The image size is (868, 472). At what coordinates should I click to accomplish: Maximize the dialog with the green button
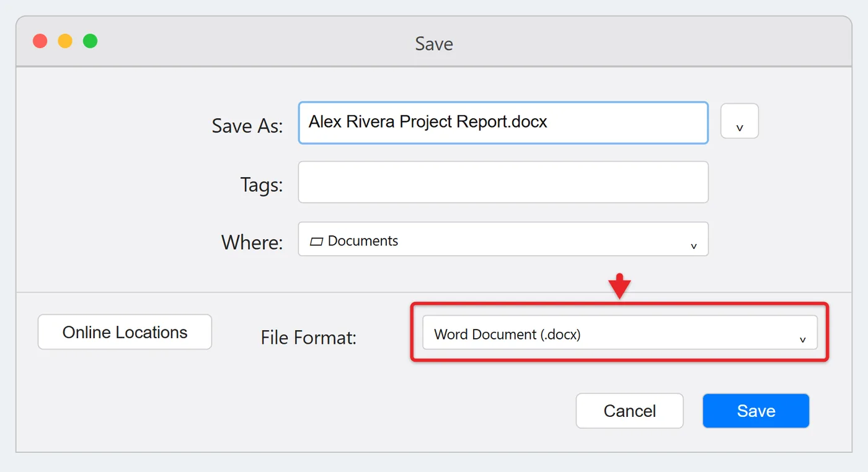click(x=91, y=42)
